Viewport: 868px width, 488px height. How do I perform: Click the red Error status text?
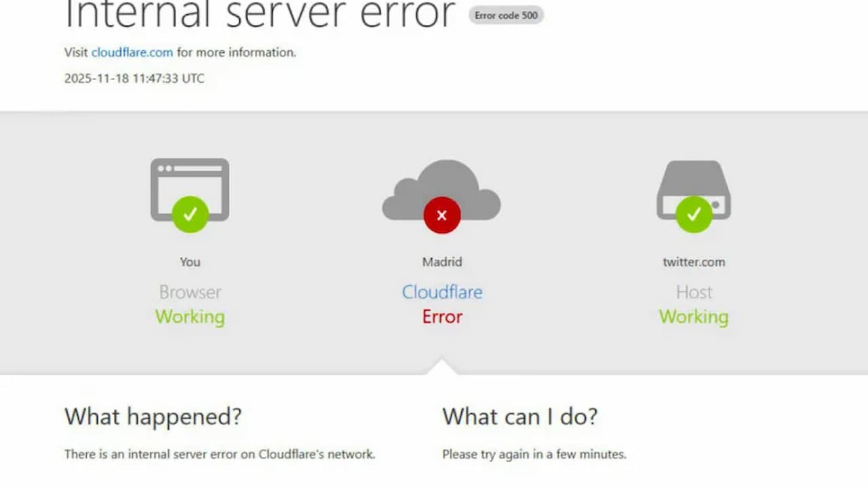(442, 317)
